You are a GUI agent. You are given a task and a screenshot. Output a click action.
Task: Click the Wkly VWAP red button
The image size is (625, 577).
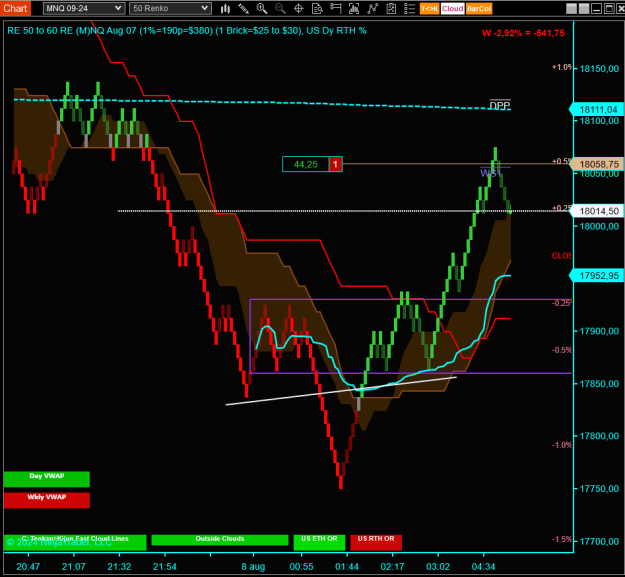[47, 500]
